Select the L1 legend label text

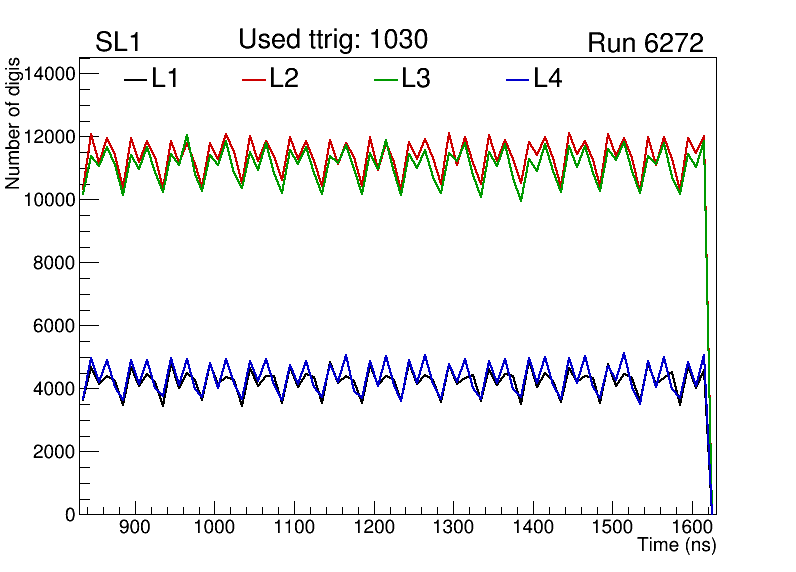(165, 79)
